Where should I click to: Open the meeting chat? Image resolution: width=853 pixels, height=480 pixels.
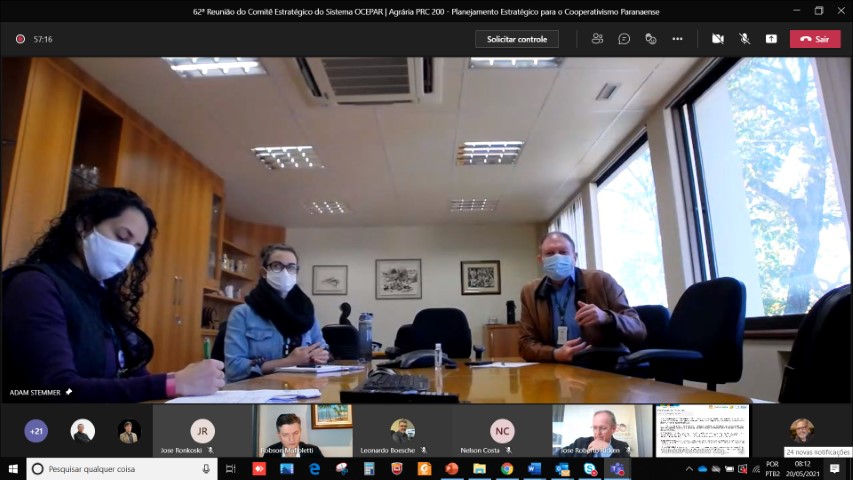[x=624, y=39]
